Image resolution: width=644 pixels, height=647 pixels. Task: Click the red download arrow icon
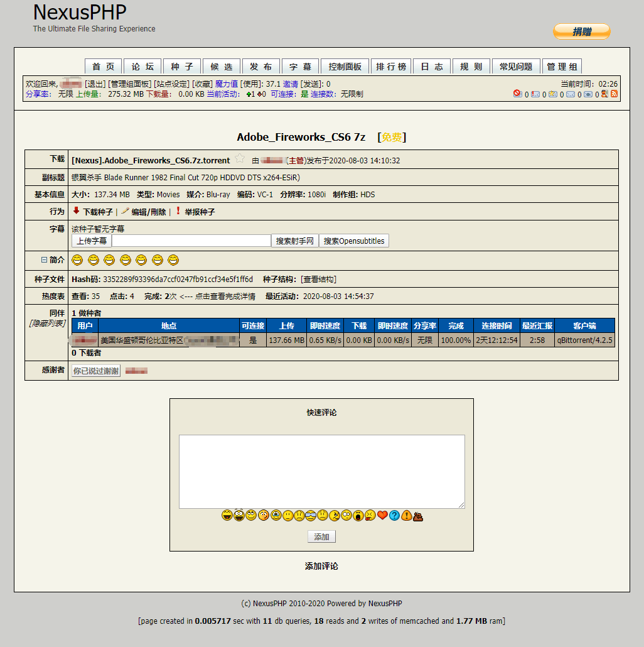click(77, 211)
